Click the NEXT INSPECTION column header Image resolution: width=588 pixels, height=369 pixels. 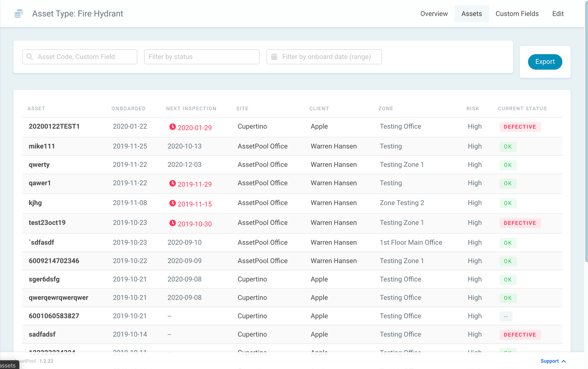[x=191, y=108]
